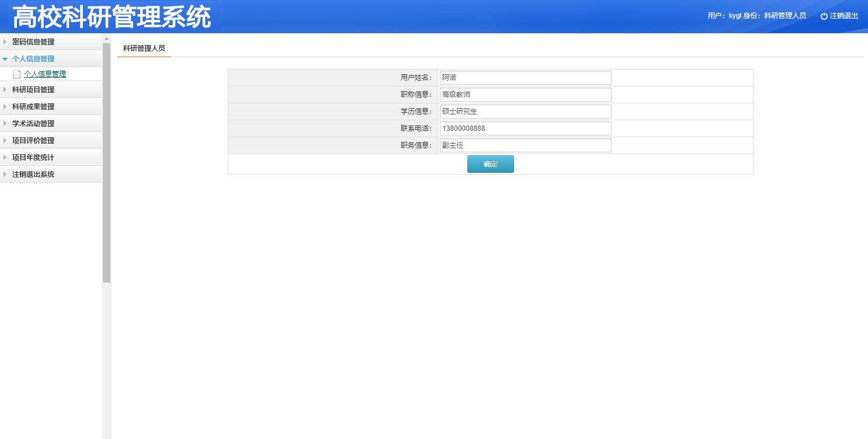Expand the 科研成果管理 arrow
This screenshot has height=439, width=868.
tap(5, 107)
